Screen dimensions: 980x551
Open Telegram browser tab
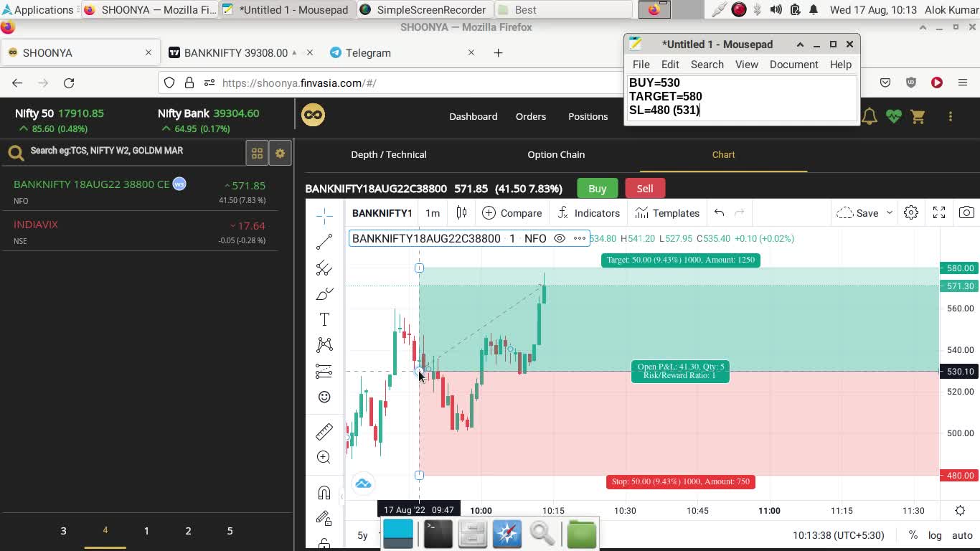coord(402,52)
